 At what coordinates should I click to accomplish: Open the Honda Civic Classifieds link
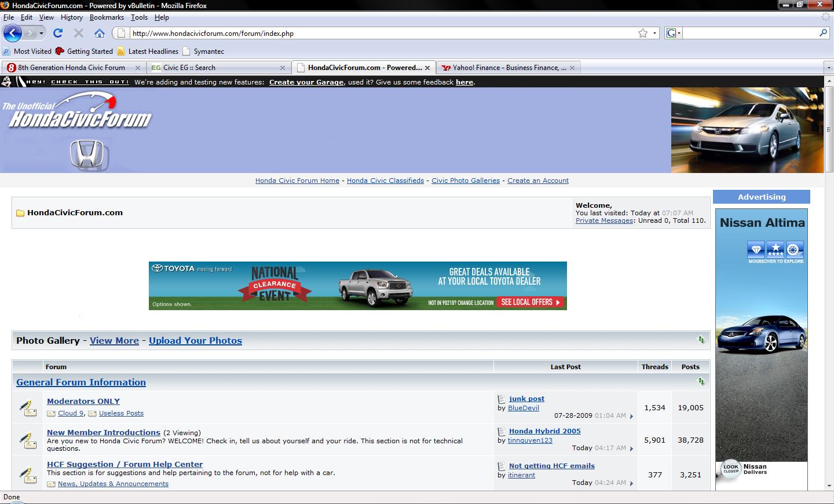pos(385,181)
